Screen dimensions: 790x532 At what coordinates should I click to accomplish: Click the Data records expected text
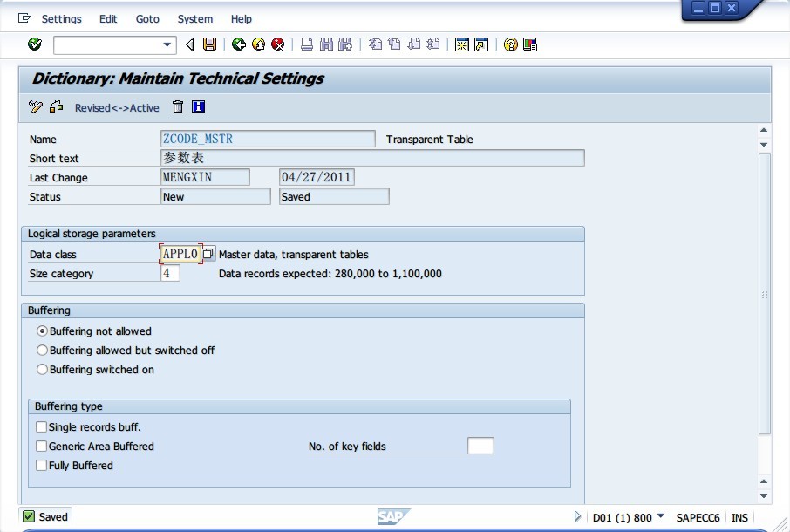tap(330, 274)
